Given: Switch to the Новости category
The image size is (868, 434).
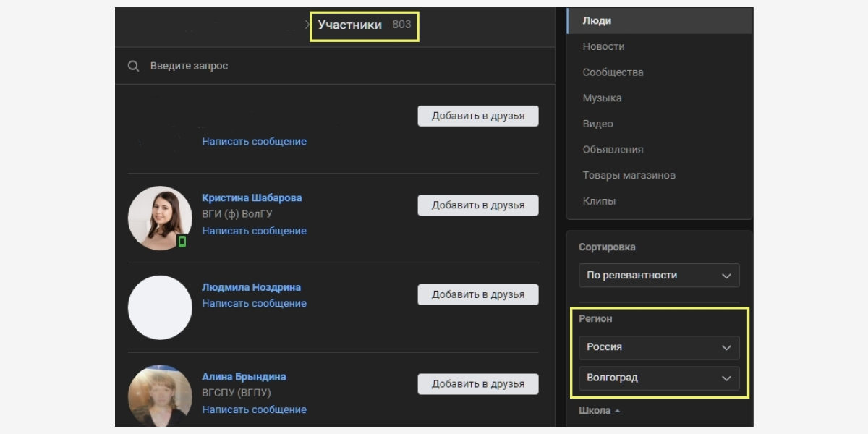Looking at the screenshot, I should click(603, 46).
